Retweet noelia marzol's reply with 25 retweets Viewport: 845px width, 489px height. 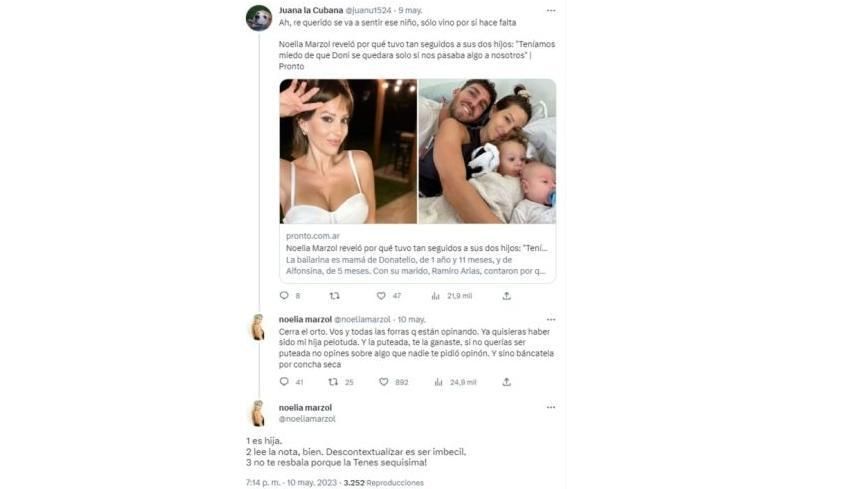[334, 382]
